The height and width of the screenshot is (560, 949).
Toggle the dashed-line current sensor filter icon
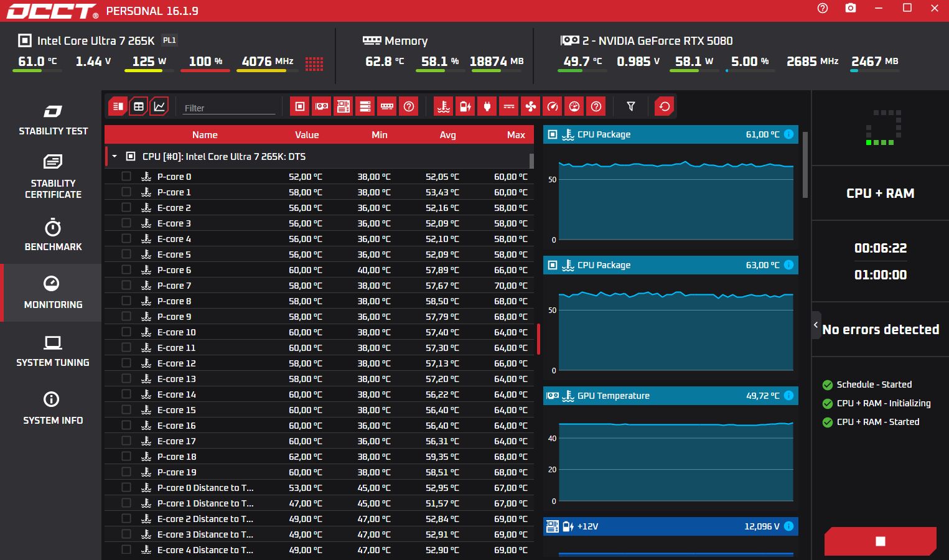pyautogui.click(x=509, y=106)
